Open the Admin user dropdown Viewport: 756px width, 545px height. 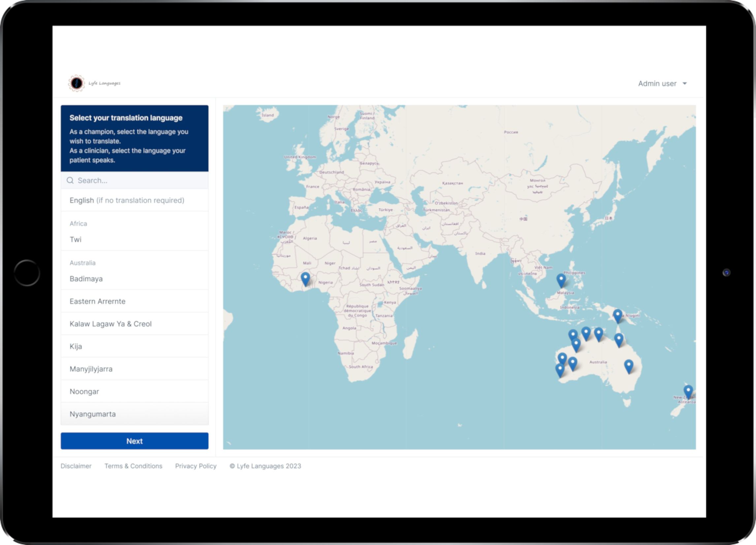(x=657, y=84)
